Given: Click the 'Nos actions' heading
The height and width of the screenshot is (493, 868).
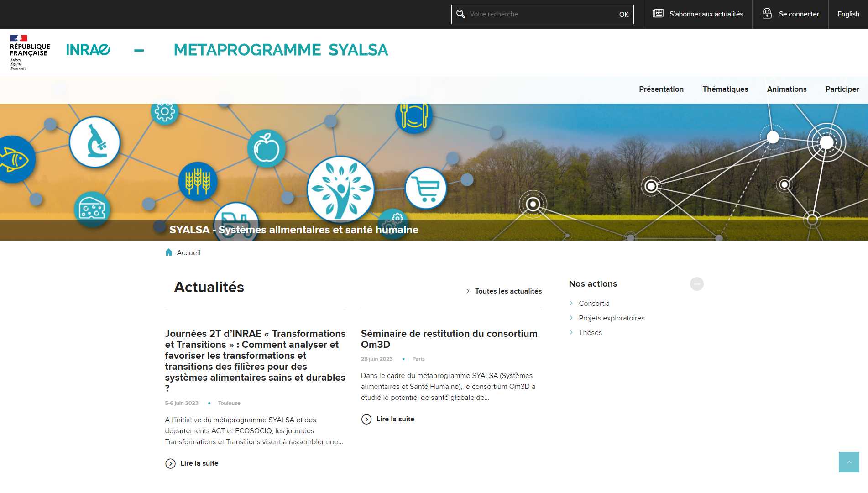Looking at the screenshot, I should [593, 284].
